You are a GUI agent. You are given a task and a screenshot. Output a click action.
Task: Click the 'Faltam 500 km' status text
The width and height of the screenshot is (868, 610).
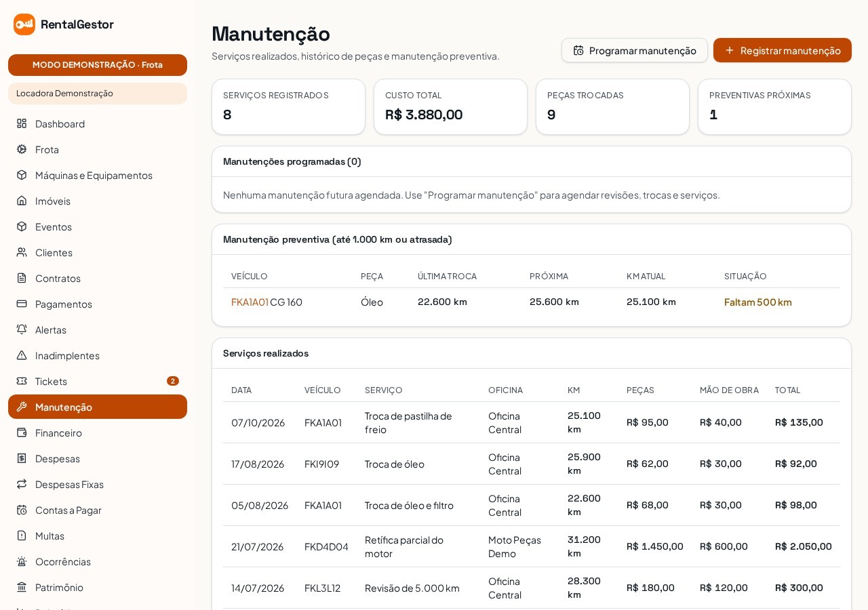[757, 302]
